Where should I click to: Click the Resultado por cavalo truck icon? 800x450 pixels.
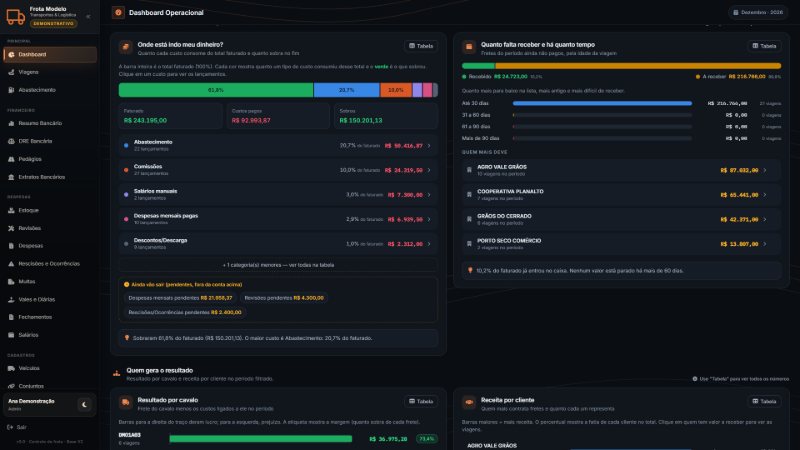point(126,403)
